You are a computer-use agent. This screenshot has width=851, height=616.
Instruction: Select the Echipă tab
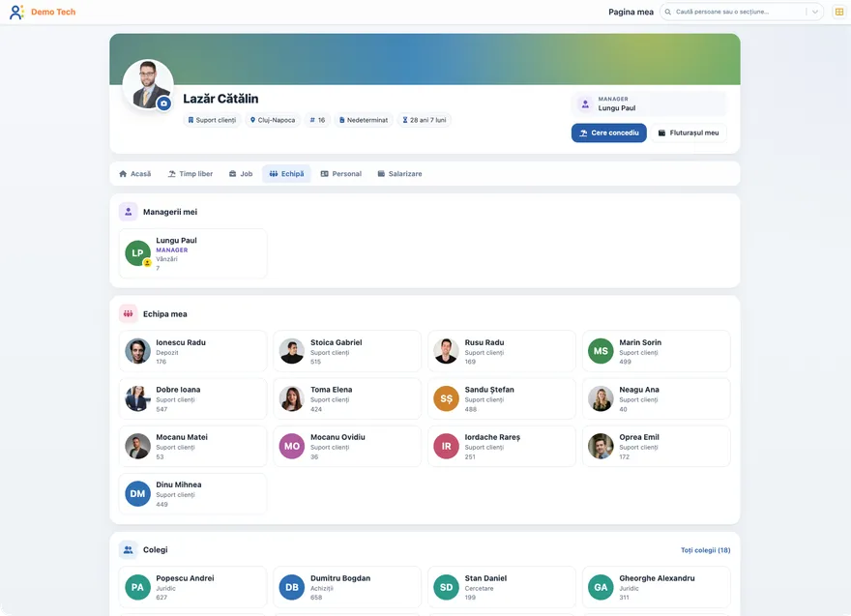[286, 174]
